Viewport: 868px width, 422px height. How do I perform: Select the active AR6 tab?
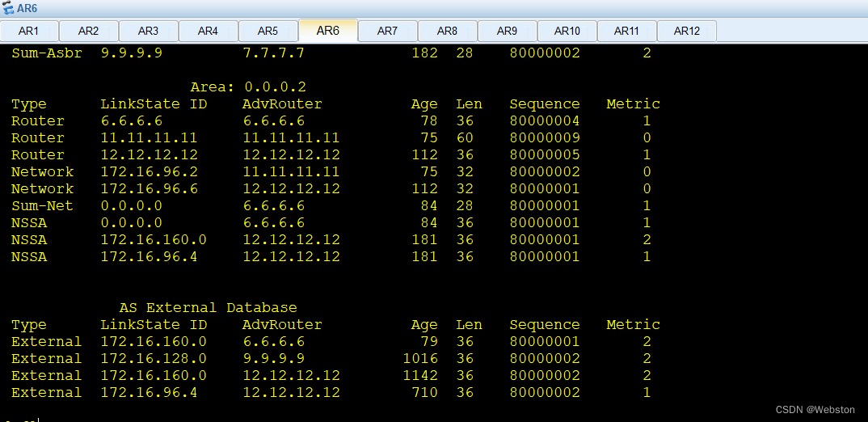(x=327, y=31)
